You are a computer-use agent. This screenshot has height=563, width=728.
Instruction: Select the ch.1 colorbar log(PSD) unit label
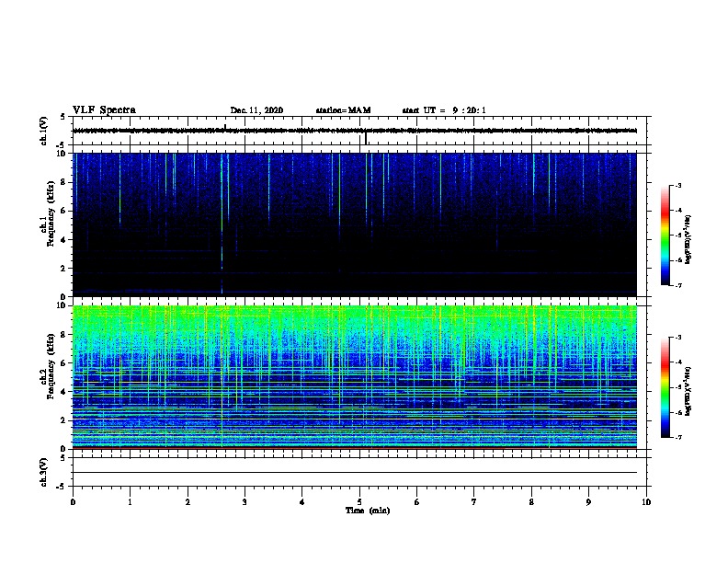(688, 239)
